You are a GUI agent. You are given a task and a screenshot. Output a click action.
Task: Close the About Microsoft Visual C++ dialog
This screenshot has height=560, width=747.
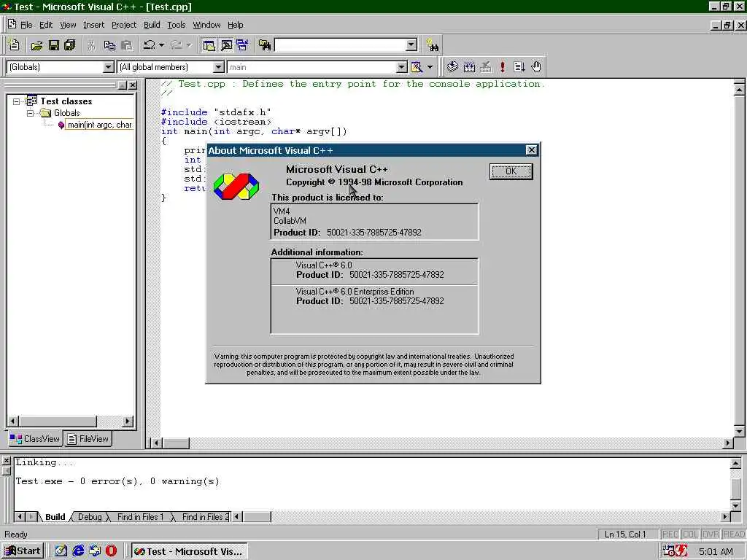[x=531, y=150]
